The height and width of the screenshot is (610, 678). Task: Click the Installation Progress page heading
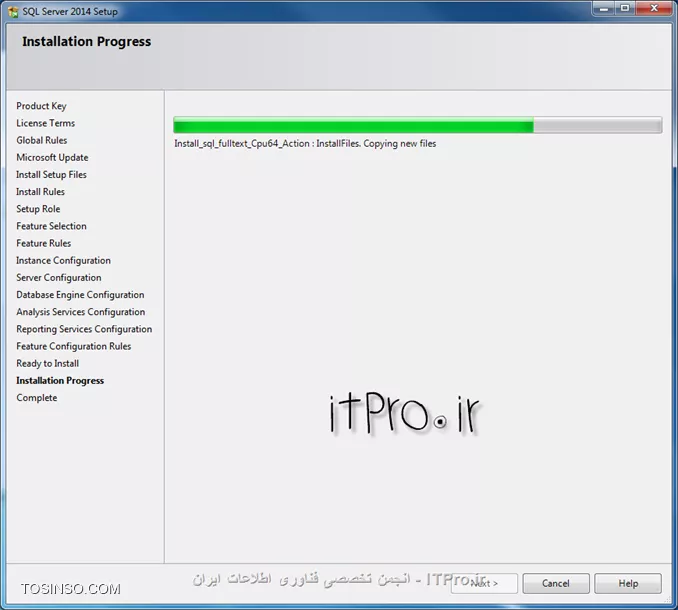pyautogui.click(x=86, y=42)
